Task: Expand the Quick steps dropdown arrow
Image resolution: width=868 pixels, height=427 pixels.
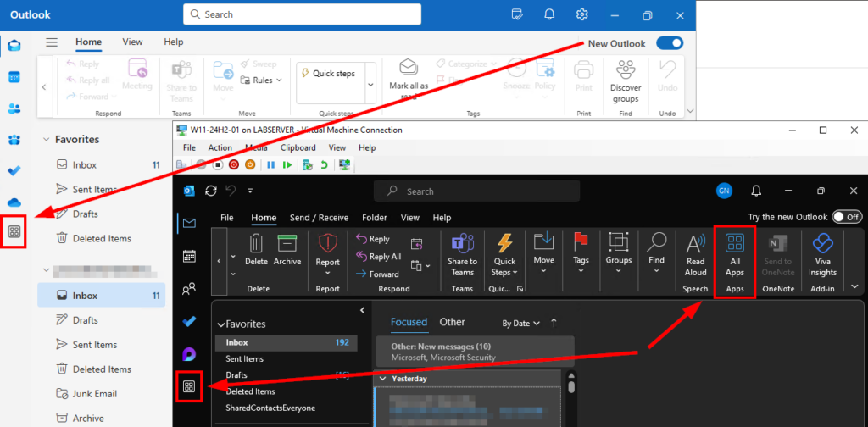Action: pos(370,85)
